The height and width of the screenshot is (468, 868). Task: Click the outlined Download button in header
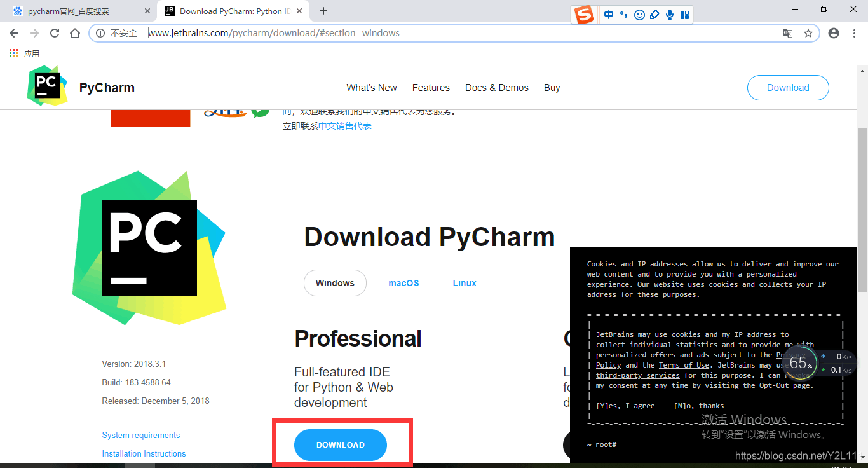[788, 88]
